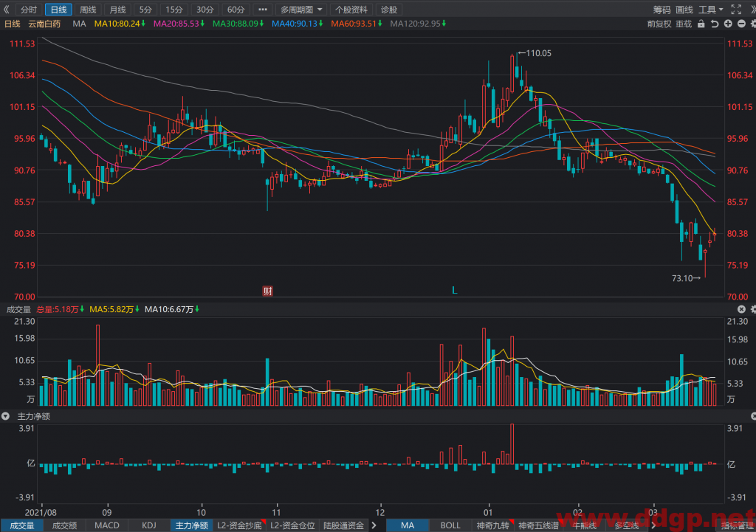Open the 多周期图 dropdown
Viewport: 756px width, 532px height.
point(301,9)
